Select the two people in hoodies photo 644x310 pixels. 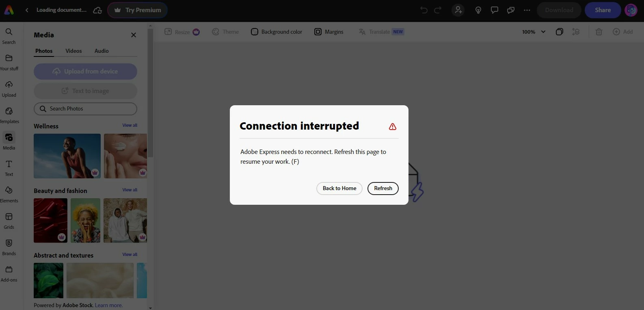click(125, 221)
